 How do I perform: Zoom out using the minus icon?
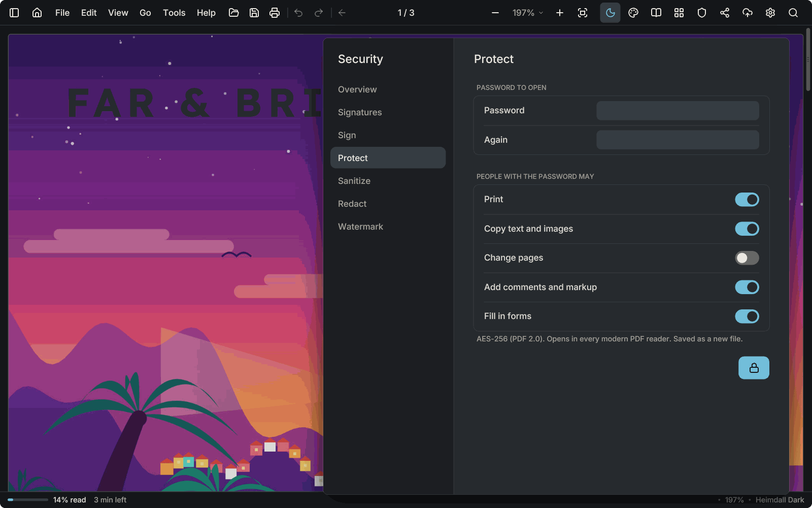point(495,13)
